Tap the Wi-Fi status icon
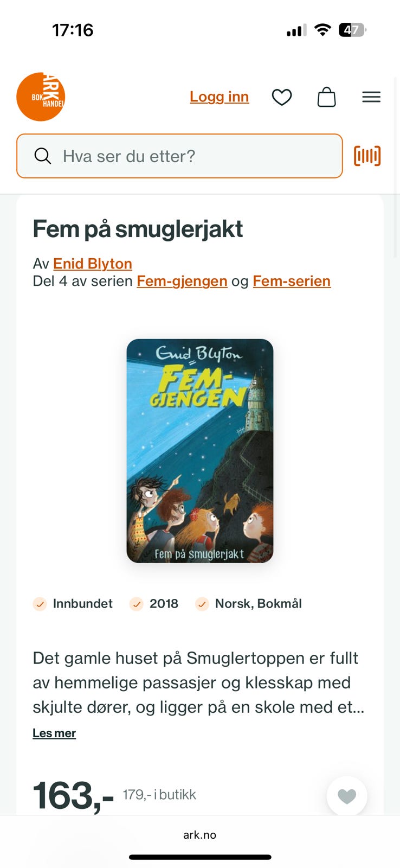The width and height of the screenshot is (400, 868). (x=322, y=30)
